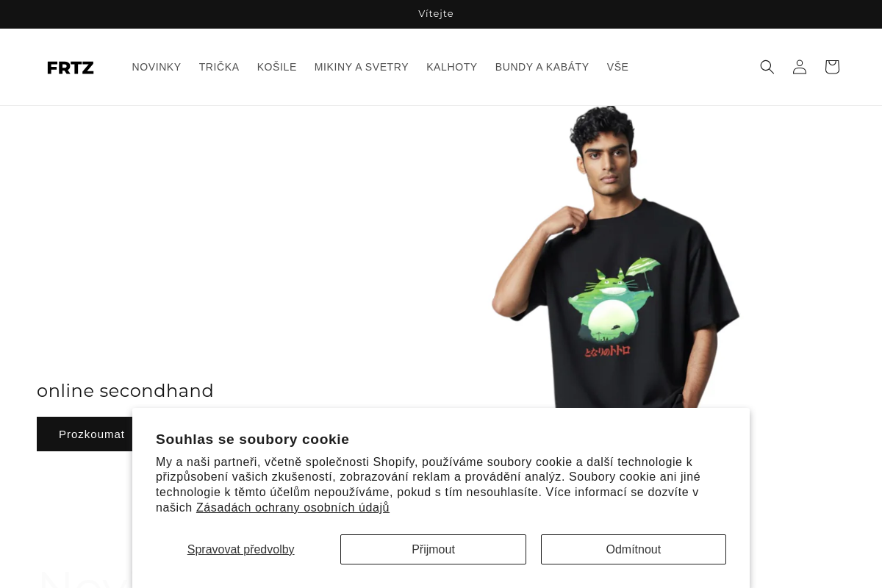The width and height of the screenshot is (882, 588).
Task: Click the online secondhand heading
Action: coord(125,390)
